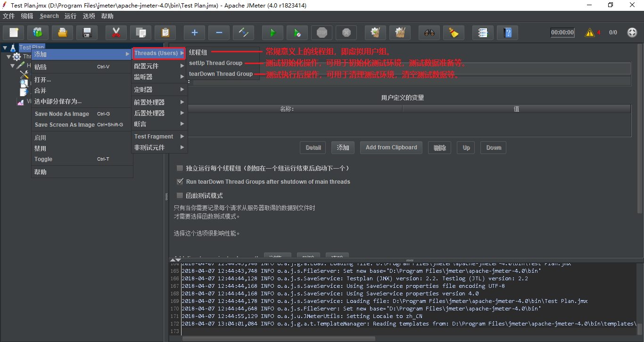644x342 pixels.
Task: Click the pink View Results icon in tree
Action: 21,101
